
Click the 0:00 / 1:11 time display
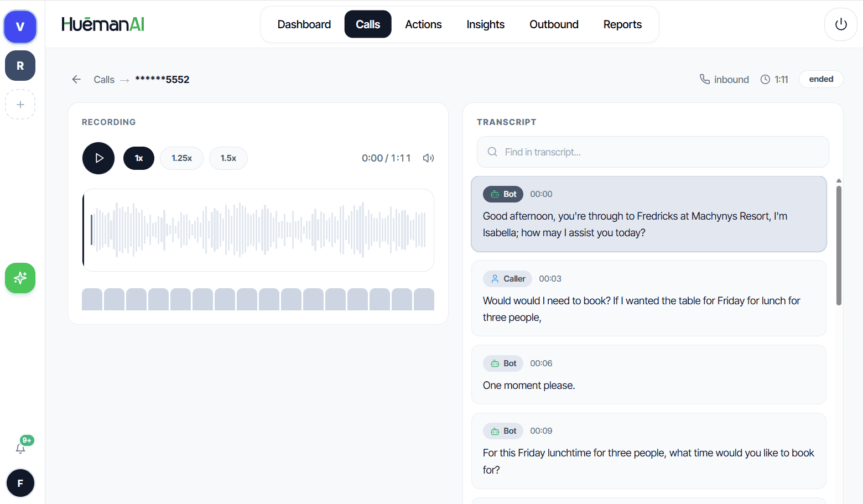pos(386,158)
